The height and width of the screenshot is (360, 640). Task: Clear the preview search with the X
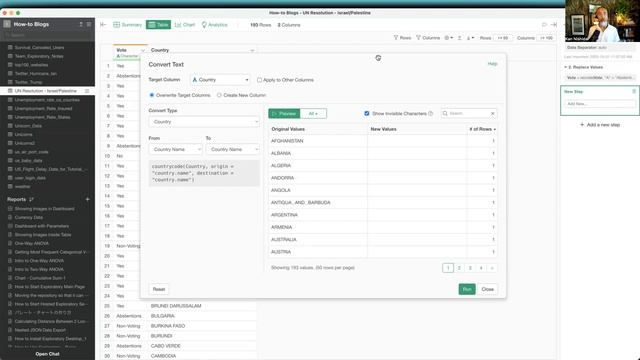(x=493, y=113)
